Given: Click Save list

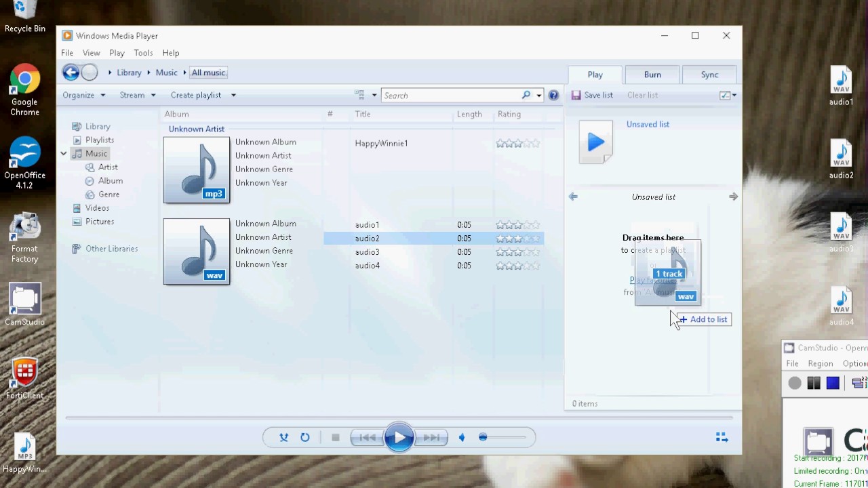Looking at the screenshot, I should click(592, 96).
